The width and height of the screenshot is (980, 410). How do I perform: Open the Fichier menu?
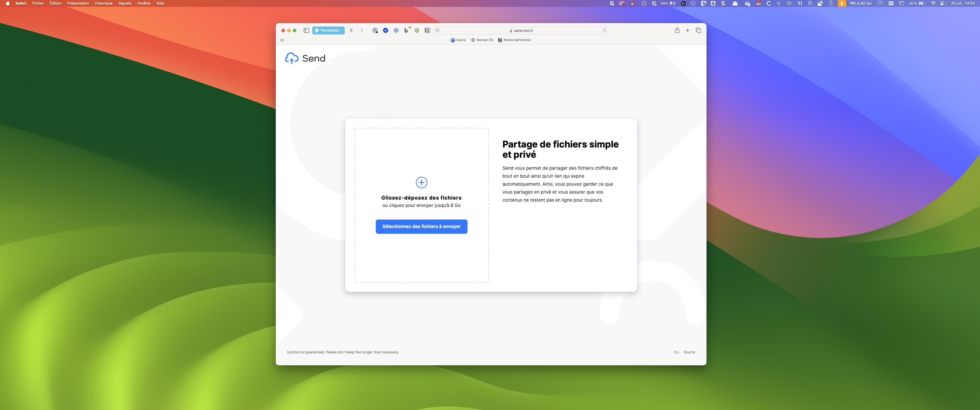tap(38, 3)
